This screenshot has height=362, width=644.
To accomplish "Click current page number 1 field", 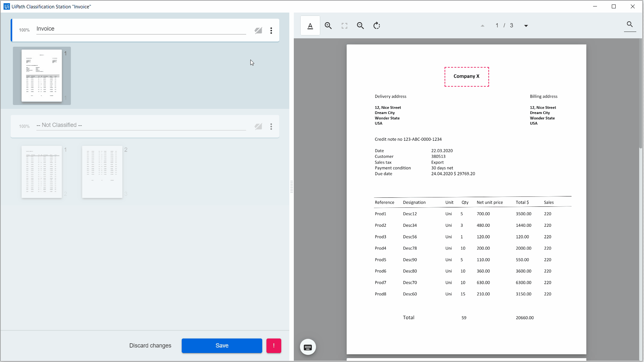I will 497,26.
